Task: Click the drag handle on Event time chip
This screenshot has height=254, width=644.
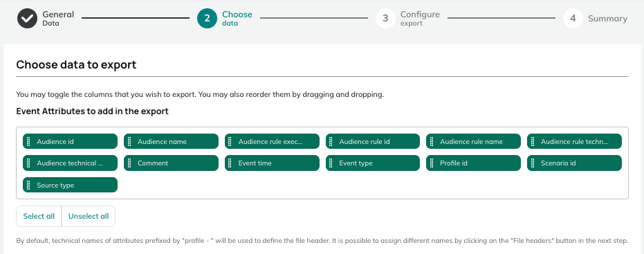Action: (230, 163)
